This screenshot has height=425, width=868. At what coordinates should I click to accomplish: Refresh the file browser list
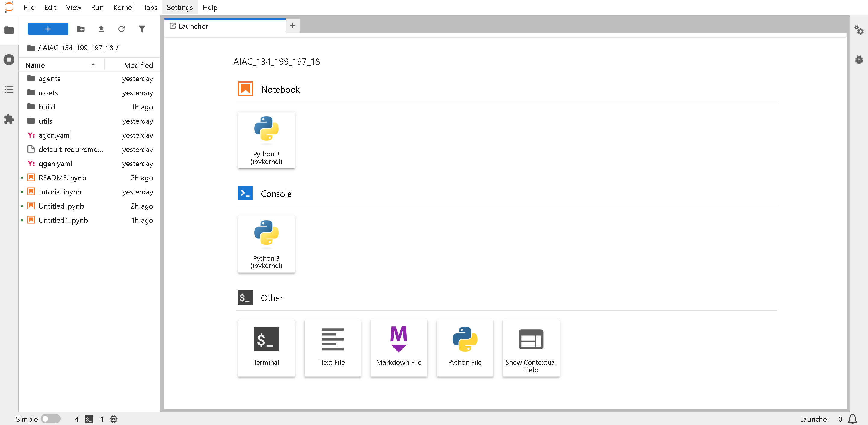pos(121,29)
